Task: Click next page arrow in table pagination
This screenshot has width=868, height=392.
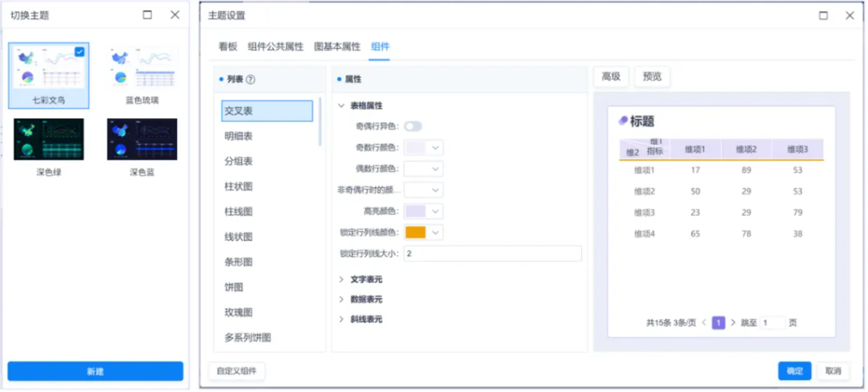Action: [x=734, y=323]
